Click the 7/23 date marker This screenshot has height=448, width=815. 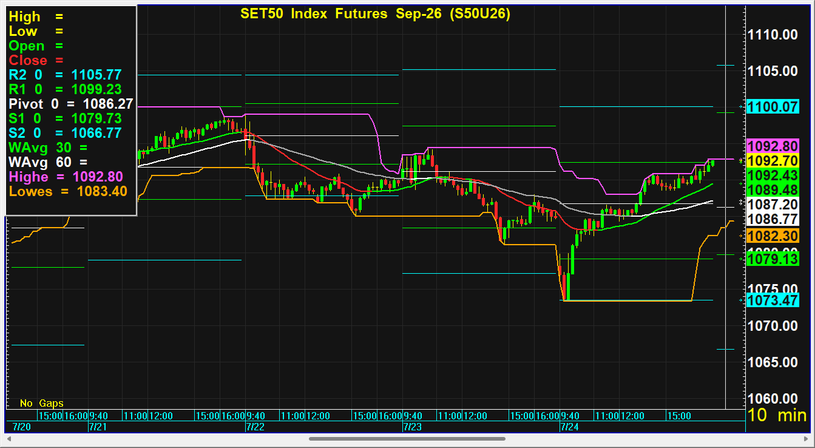412,427
